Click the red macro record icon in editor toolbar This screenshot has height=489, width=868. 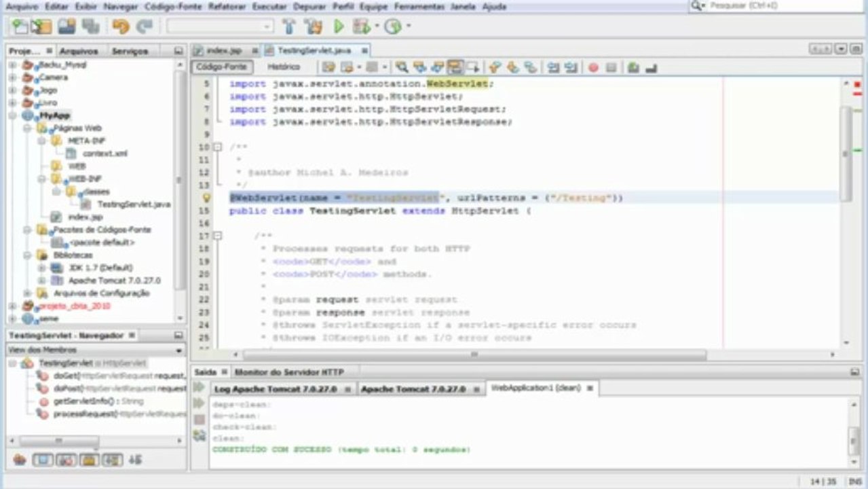click(x=593, y=67)
